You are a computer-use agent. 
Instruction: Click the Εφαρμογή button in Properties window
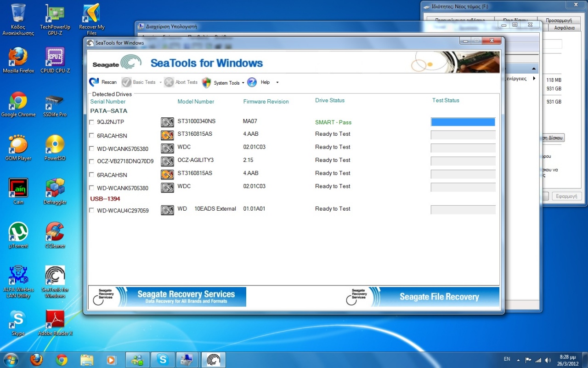coord(566,196)
